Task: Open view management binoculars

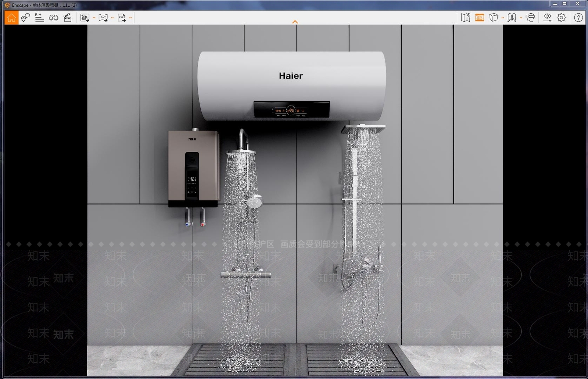Action: tap(54, 18)
